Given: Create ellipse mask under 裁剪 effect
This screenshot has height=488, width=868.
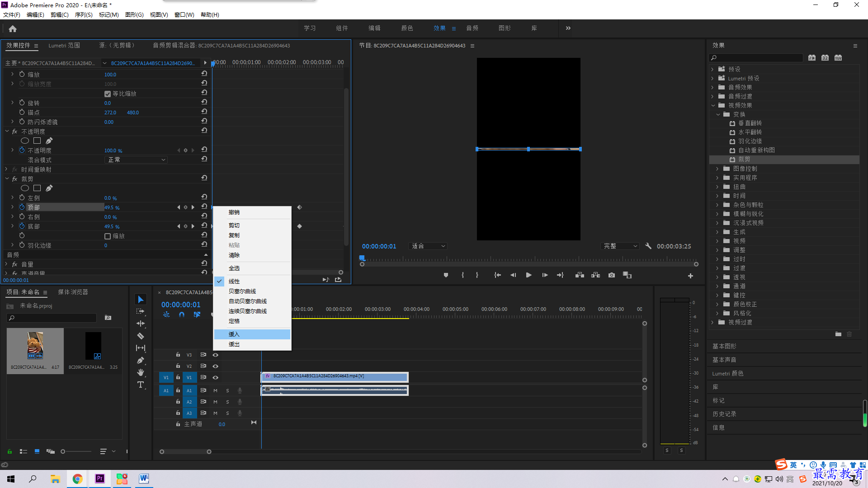Looking at the screenshot, I should point(25,188).
